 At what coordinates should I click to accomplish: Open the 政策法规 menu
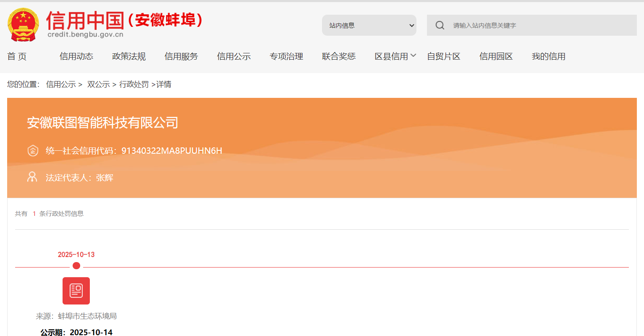pyautogui.click(x=129, y=56)
